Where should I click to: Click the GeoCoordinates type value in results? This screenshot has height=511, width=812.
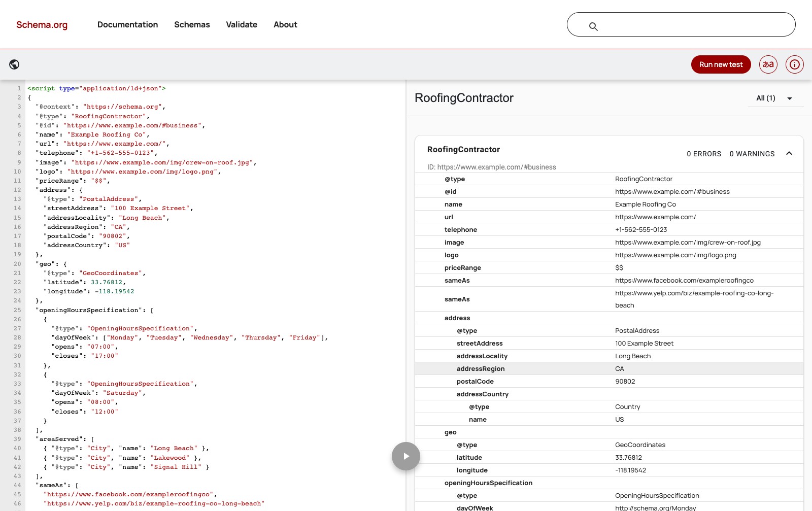click(640, 445)
